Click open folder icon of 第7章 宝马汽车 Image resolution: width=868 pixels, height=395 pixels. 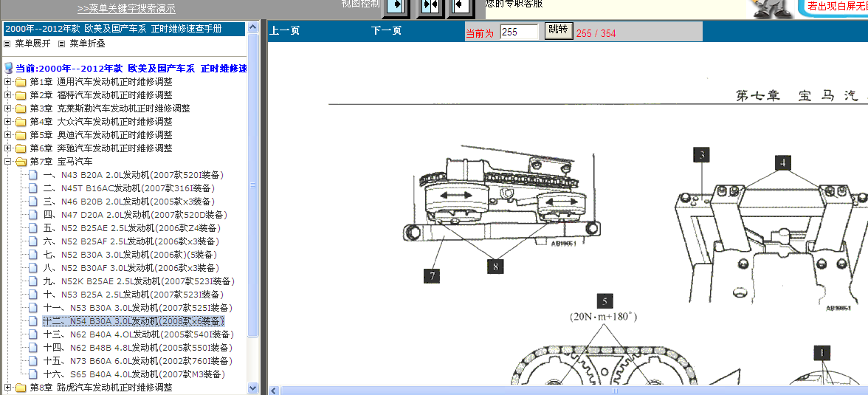pyautogui.click(x=21, y=162)
